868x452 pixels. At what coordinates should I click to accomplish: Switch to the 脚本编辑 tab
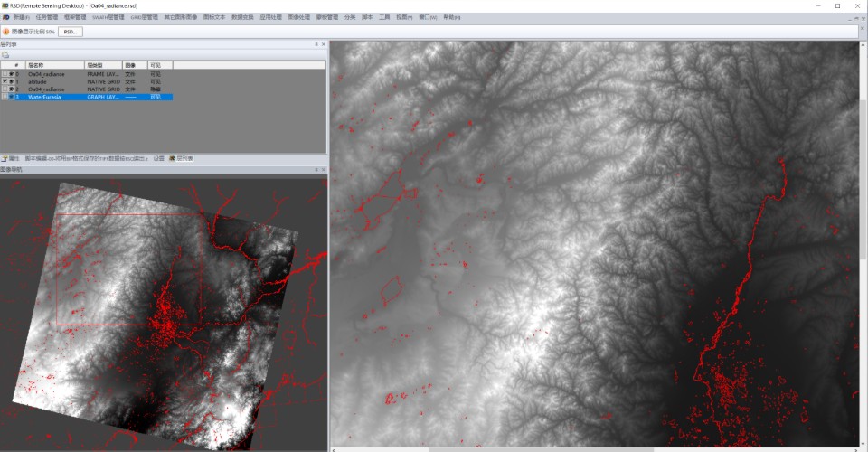[x=87, y=158]
